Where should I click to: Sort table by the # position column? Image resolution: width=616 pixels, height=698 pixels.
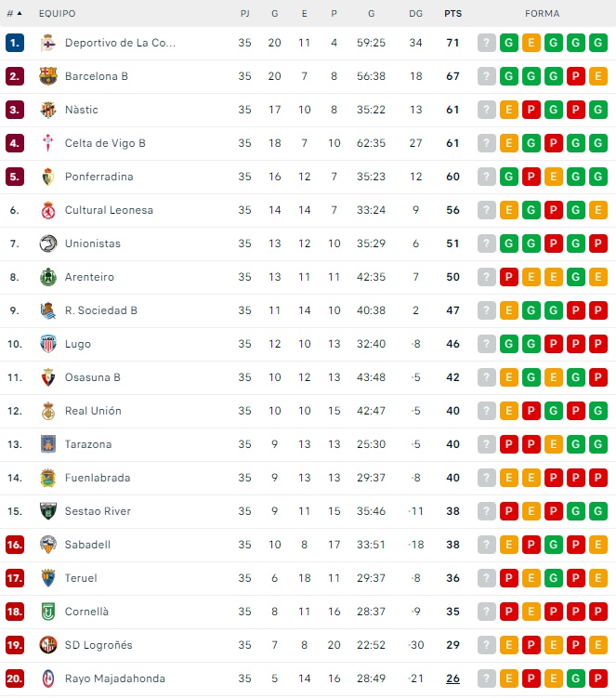(14, 14)
